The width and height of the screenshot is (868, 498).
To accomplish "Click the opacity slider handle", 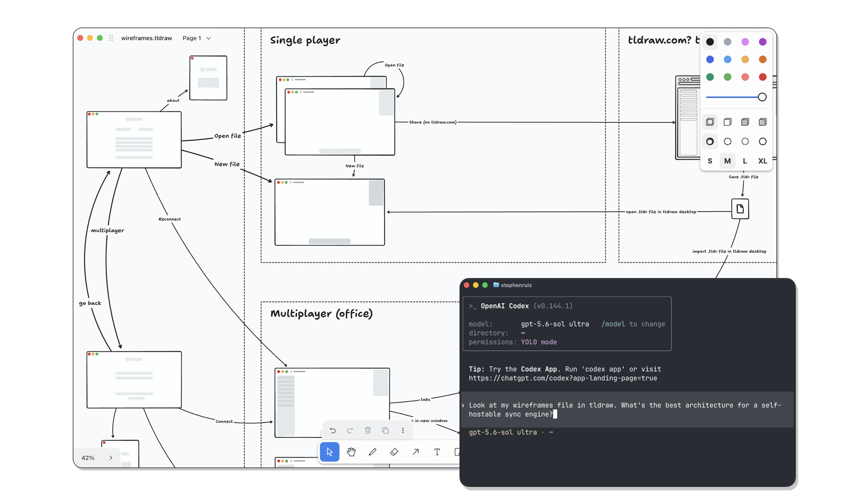I will (x=762, y=97).
